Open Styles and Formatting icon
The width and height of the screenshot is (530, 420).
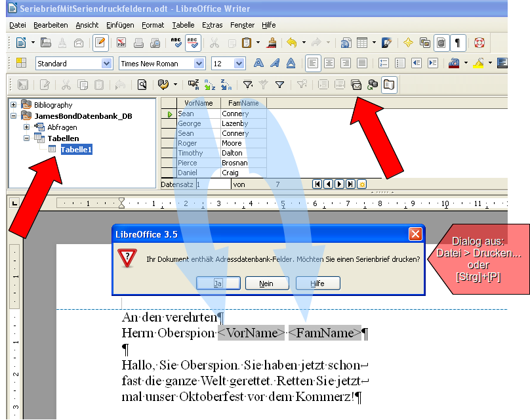pyautogui.click(x=21, y=63)
